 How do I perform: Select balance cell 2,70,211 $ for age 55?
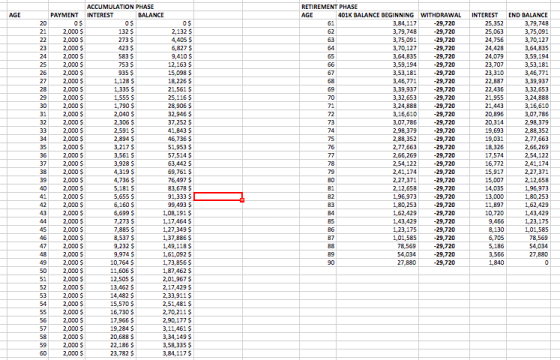[164, 312]
